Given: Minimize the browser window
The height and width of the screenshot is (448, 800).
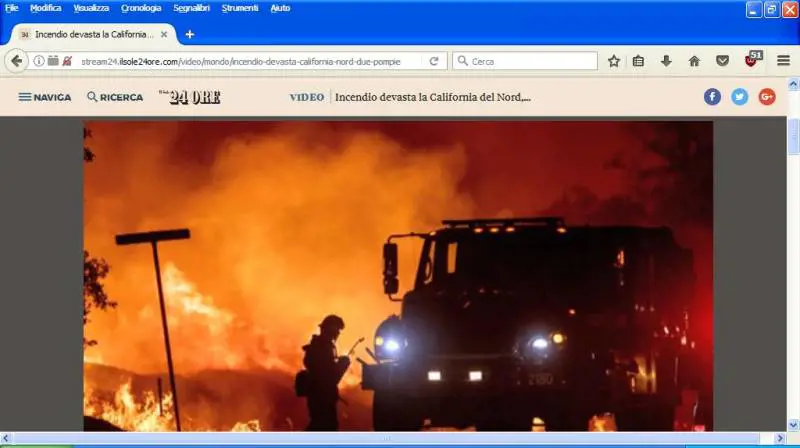Looking at the screenshot, I should pos(754,9).
